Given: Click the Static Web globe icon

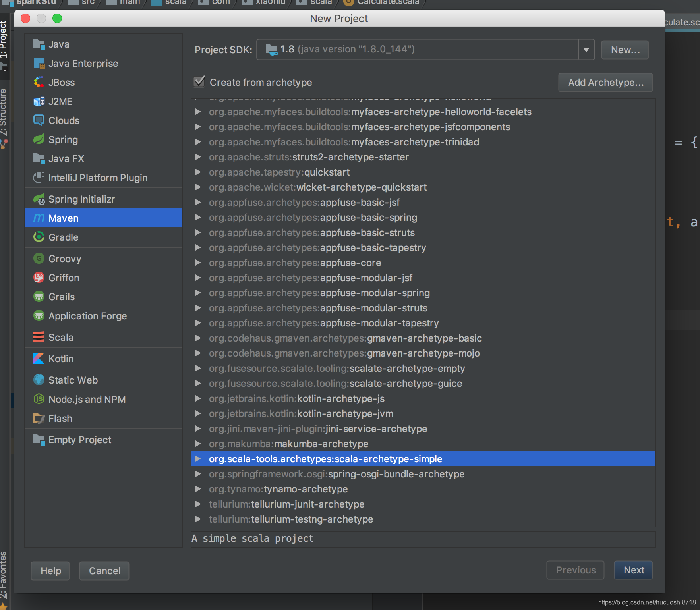Looking at the screenshot, I should pos(39,380).
